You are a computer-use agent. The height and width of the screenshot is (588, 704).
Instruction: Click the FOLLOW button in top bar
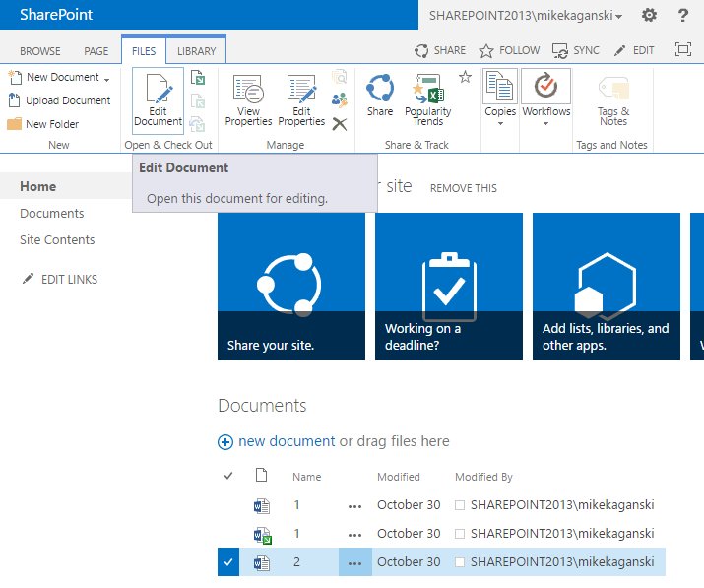click(x=510, y=50)
